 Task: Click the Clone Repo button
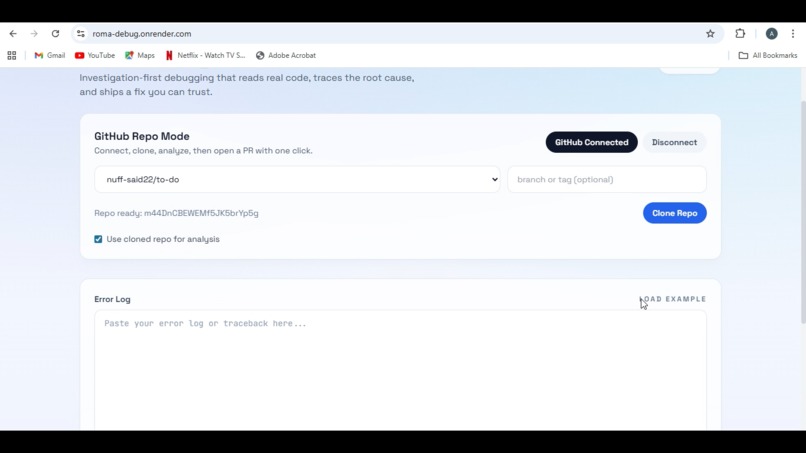pos(674,213)
